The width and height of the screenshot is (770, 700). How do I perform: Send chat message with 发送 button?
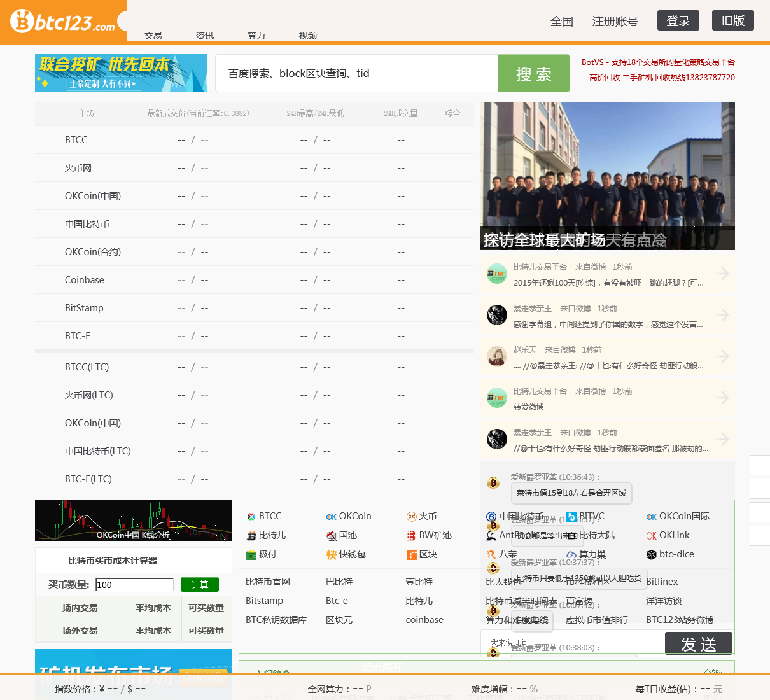click(x=699, y=643)
